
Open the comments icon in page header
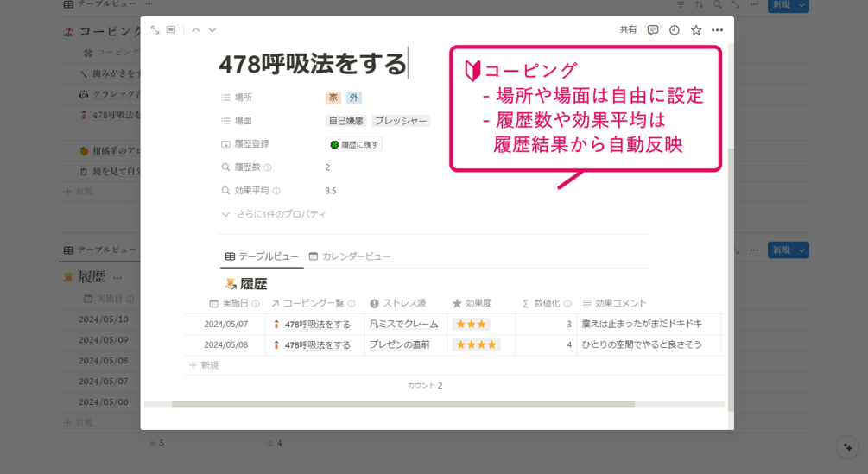653,30
